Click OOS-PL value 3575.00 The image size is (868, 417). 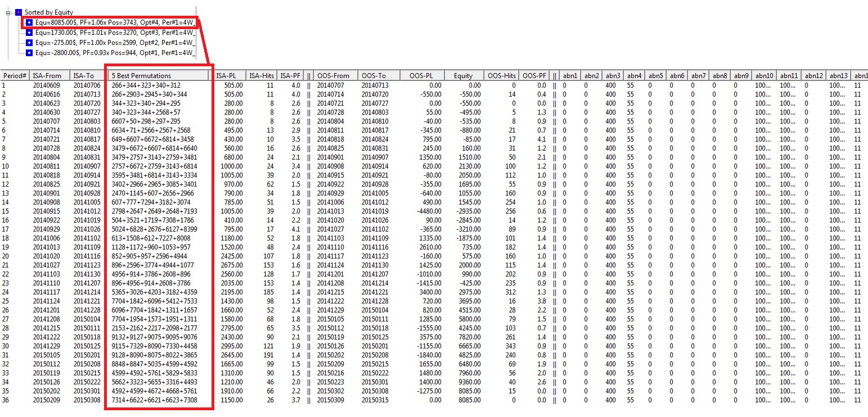[429, 337]
